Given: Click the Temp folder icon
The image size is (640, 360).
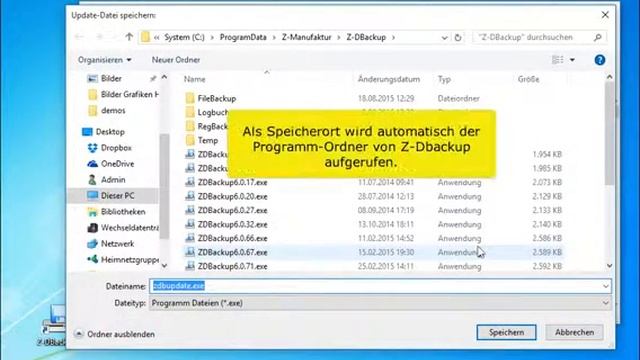Looking at the screenshot, I should click(x=190, y=140).
